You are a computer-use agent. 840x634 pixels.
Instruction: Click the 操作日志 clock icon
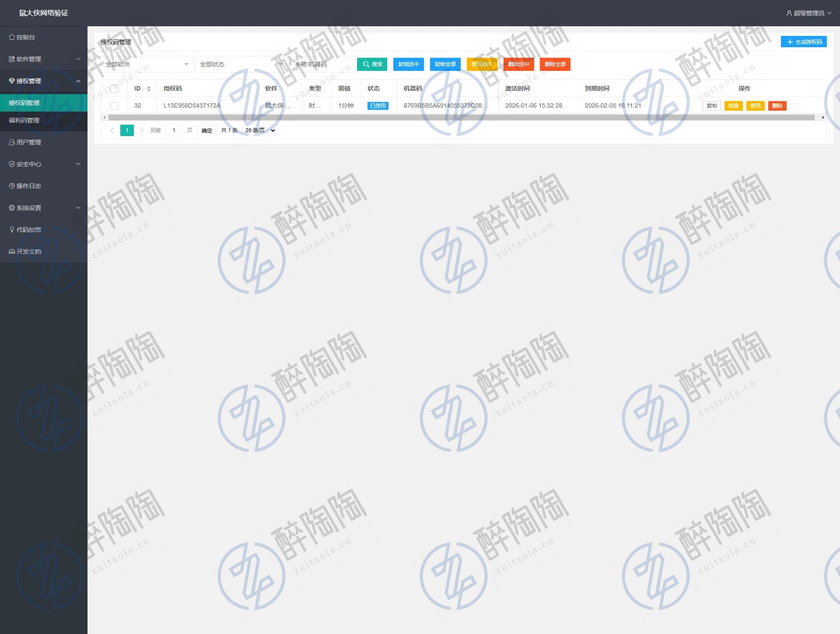point(12,186)
